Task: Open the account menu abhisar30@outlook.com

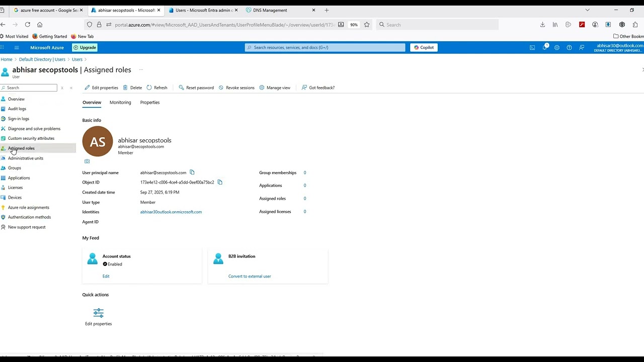Action: [x=619, y=48]
